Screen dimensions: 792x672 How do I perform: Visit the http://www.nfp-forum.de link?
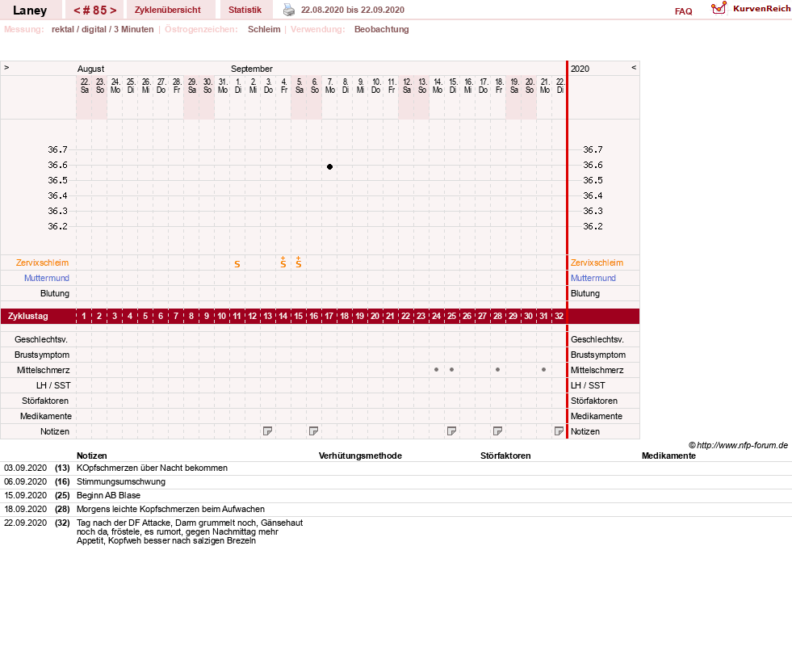742,445
